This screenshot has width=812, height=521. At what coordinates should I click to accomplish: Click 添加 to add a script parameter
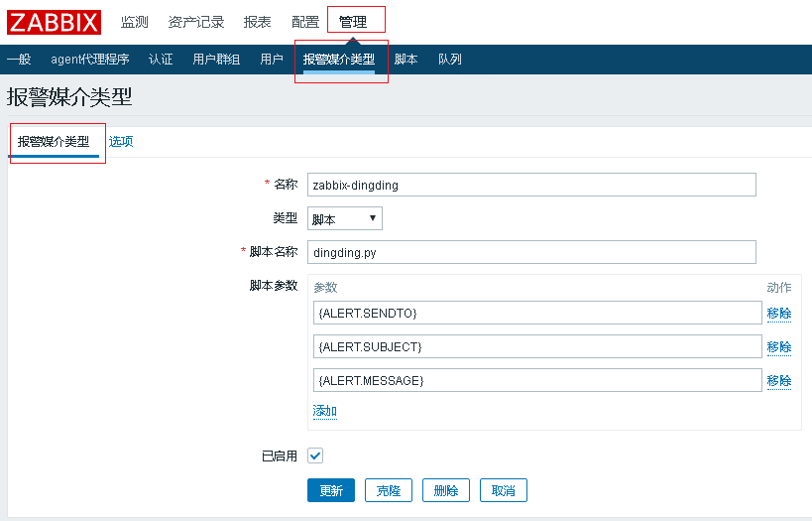coord(324,411)
